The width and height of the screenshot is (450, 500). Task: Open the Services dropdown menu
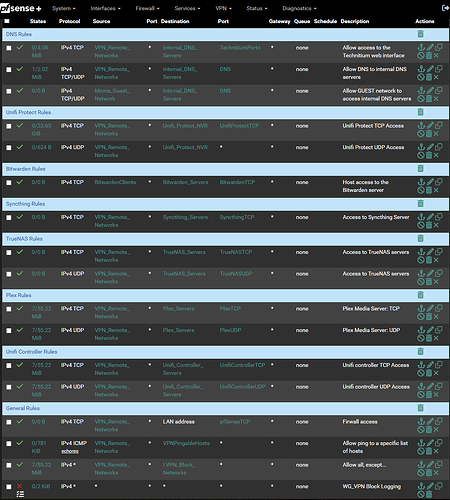187,8
